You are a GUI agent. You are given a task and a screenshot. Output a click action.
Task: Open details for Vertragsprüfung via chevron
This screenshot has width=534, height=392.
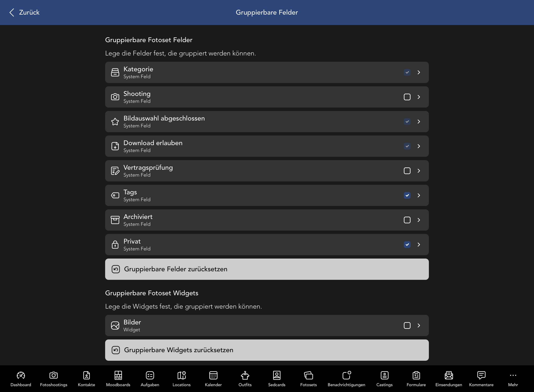click(x=419, y=171)
